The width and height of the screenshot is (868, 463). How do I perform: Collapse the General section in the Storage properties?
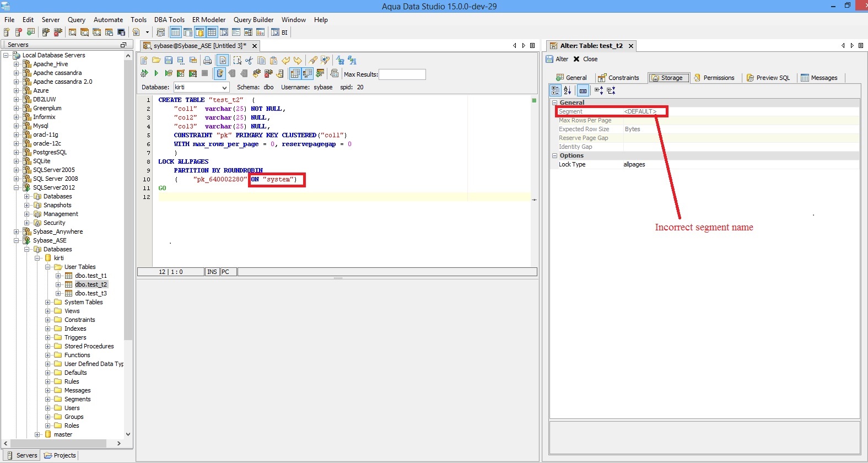[554, 103]
